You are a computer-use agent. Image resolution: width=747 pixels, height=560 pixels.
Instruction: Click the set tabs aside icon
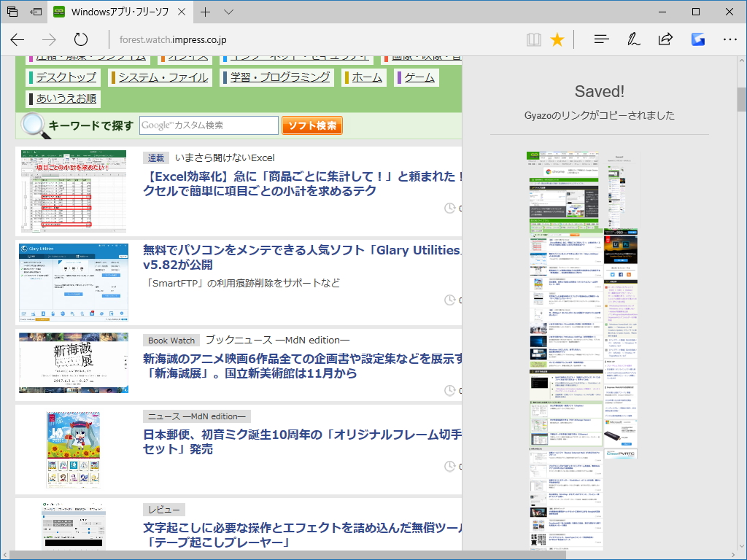(x=36, y=12)
